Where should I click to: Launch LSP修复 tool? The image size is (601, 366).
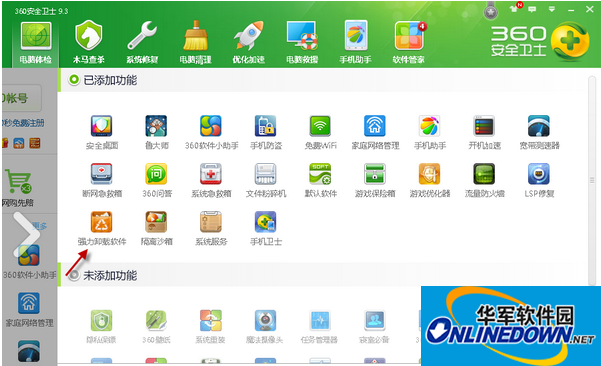click(x=539, y=180)
